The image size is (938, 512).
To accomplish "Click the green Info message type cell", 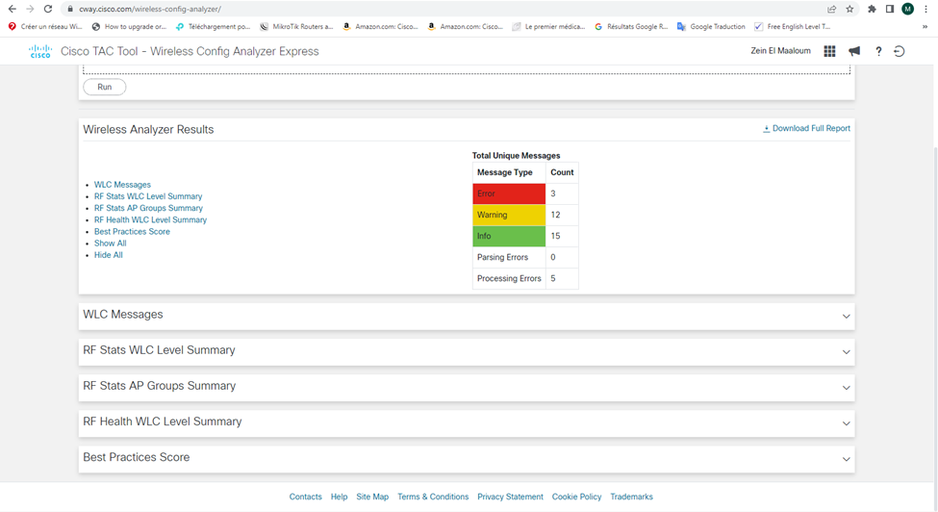I will tap(509, 236).
